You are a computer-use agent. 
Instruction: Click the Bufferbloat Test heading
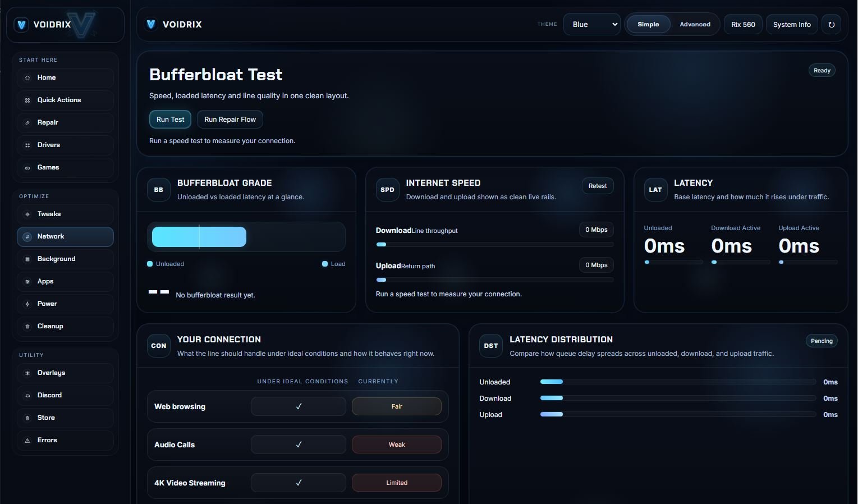pos(216,75)
